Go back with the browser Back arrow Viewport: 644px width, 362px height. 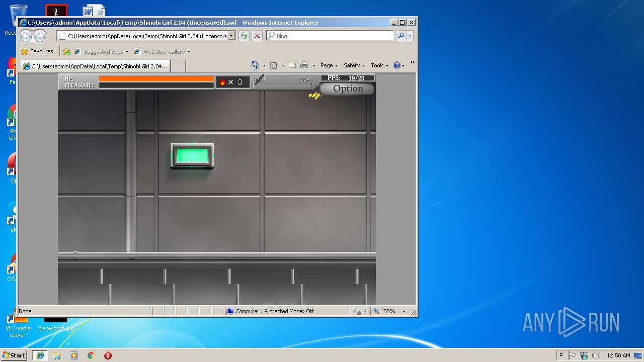tap(26, 36)
